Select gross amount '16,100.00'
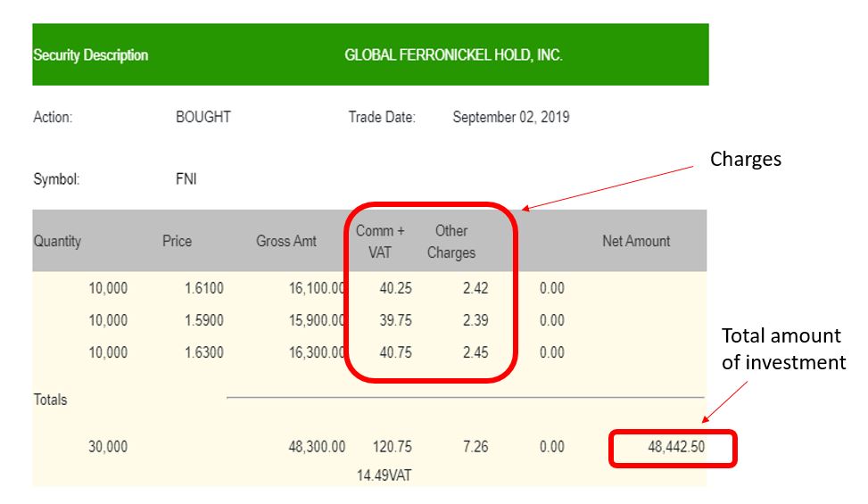The image size is (868, 504). [x=317, y=288]
